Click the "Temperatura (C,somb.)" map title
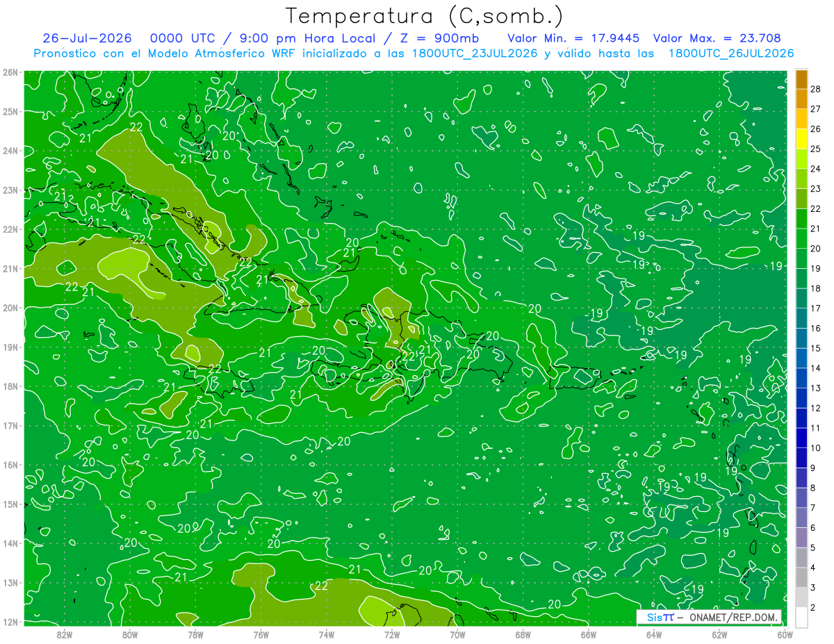This screenshot has width=834, height=644. pyautogui.click(x=425, y=16)
